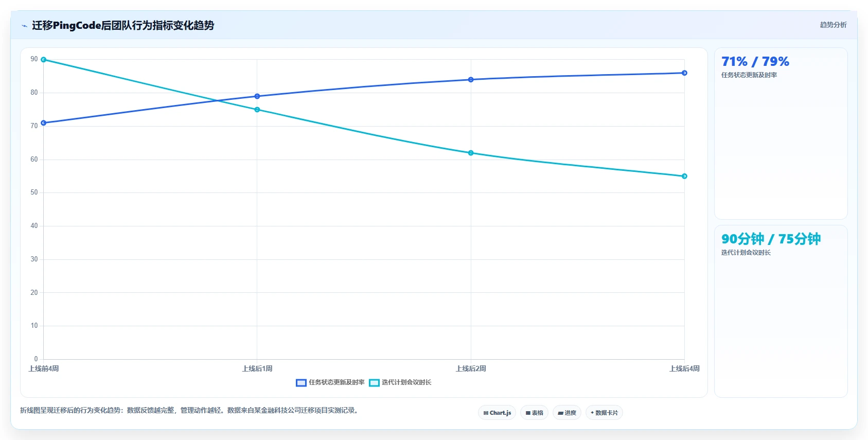Select blue data point at 上线前4周 (71)
The image size is (868, 440).
pyautogui.click(x=44, y=123)
